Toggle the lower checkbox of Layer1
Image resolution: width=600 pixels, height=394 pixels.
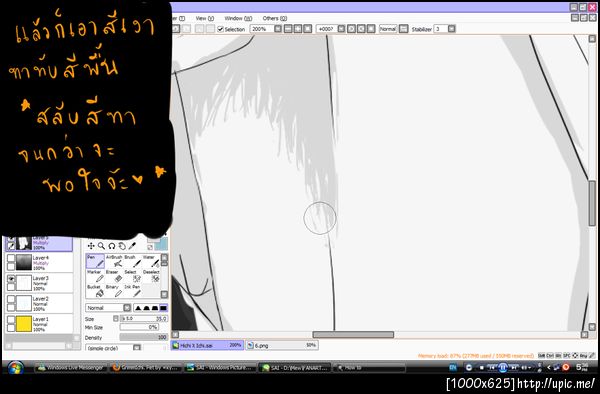11,327
